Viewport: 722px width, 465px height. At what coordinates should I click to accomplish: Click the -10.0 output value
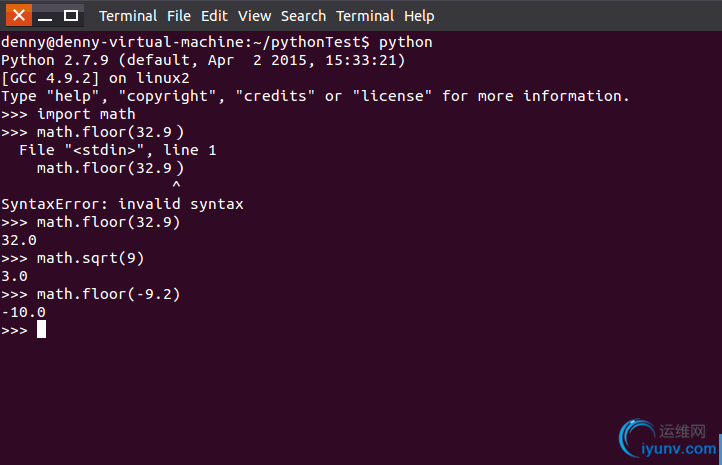tap(23, 312)
